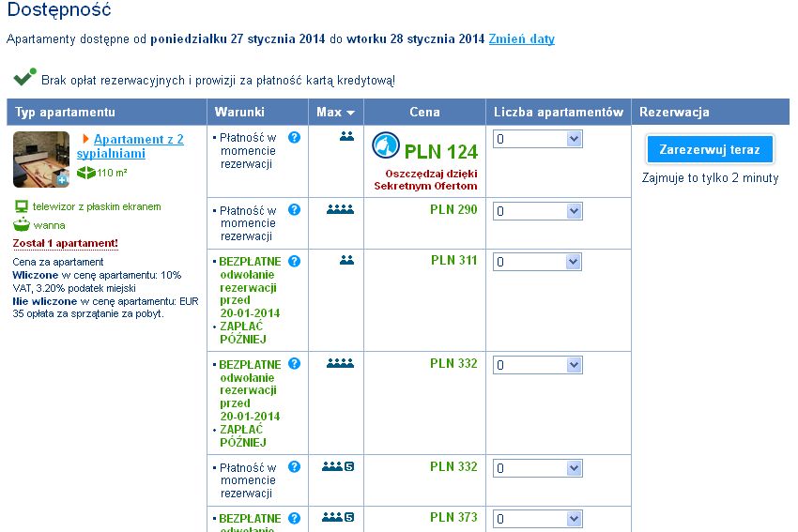Click the green checkmark icon near the no-fees notice

point(25,77)
